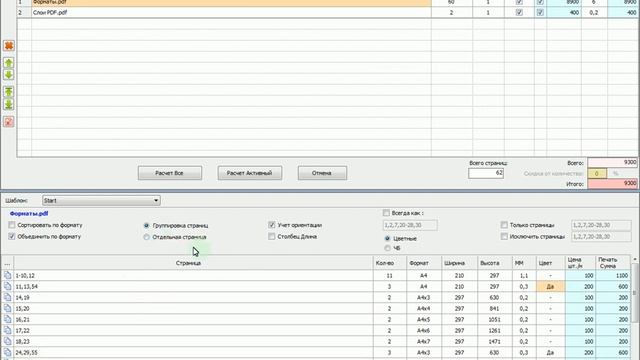Click page icon for row 1-10,12
Screen dimensions: 640x360
(x=7, y=276)
